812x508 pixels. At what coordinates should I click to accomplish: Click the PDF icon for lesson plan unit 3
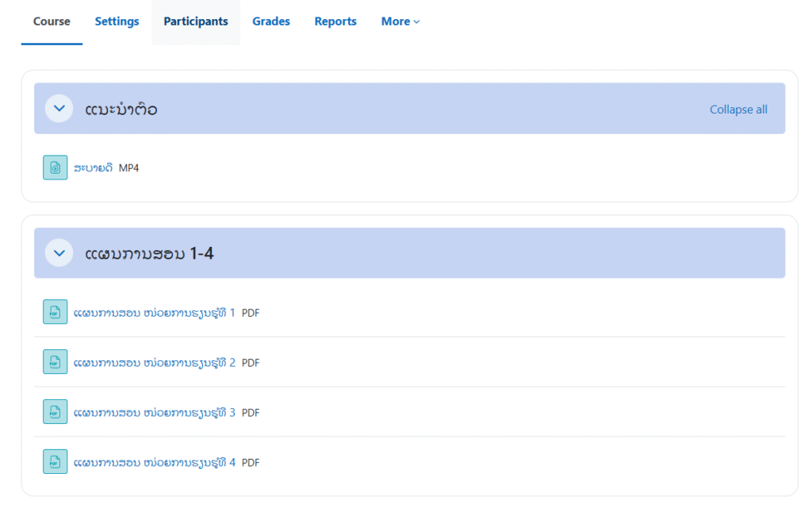(55, 413)
